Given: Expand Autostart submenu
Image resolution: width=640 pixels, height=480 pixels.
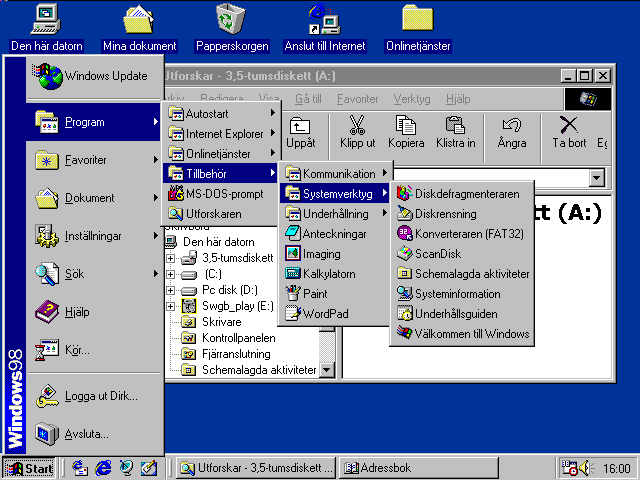Looking at the screenshot, I should point(221,113).
